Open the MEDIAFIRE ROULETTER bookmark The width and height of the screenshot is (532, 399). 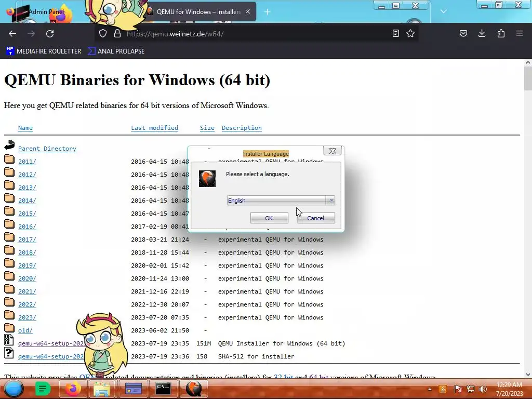44,51
